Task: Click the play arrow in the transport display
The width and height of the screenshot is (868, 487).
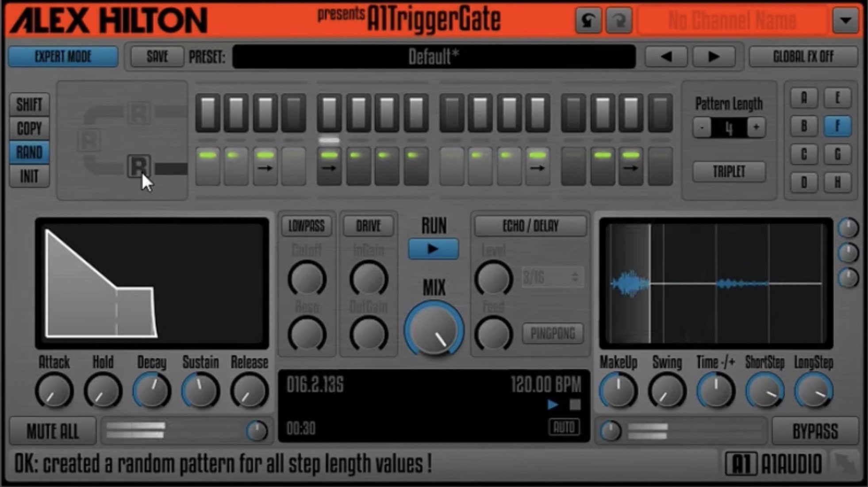Action: (x=552, y=404)
